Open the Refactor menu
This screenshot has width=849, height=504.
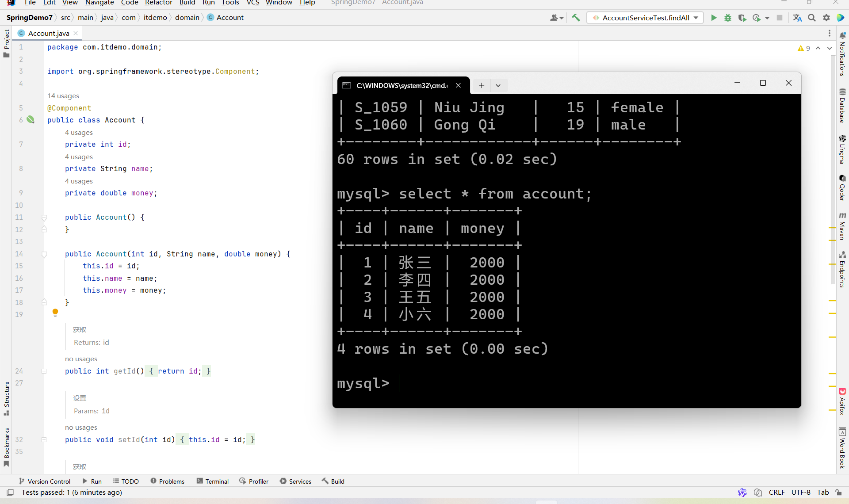pos(158,3)
